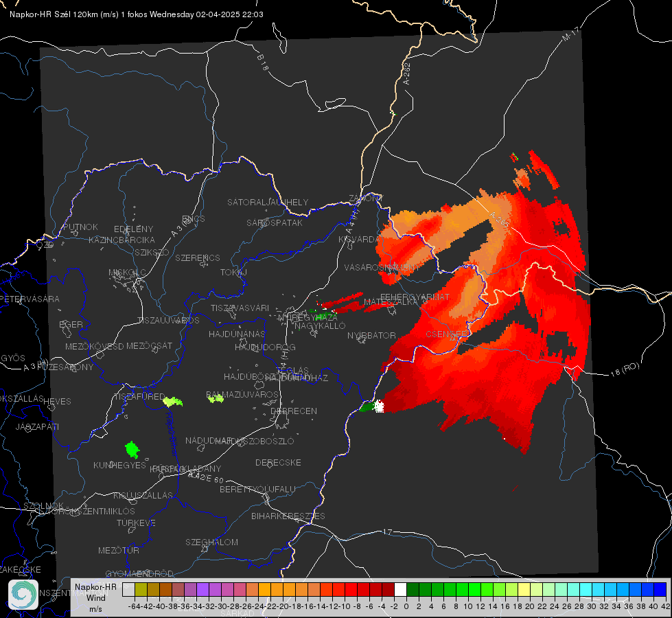
Task: Click the SÁROSPATAK town label
Action: point(275,222)
